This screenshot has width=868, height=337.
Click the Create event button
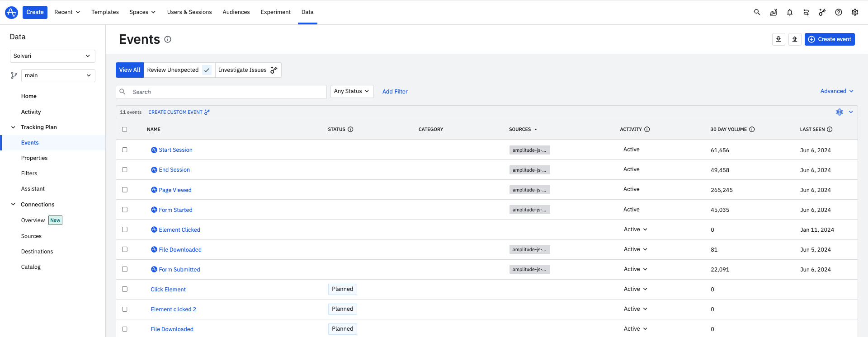(830, 39)
